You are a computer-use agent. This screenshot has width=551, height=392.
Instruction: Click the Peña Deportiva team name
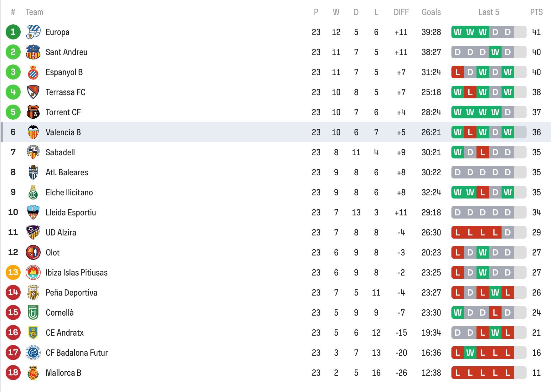(71, 292)
